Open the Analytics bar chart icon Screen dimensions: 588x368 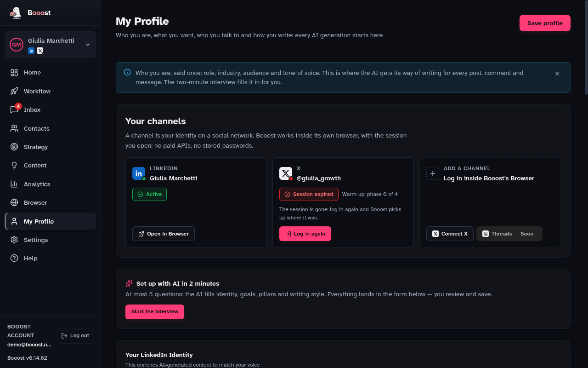click(14, 184)
